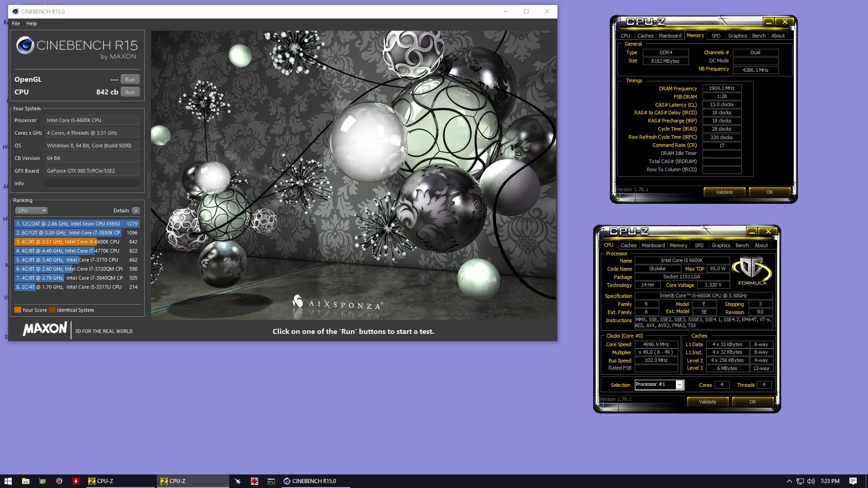Select ranking row Intel Core i7-3720QM

pyautogui.click(x=77, y=269)
